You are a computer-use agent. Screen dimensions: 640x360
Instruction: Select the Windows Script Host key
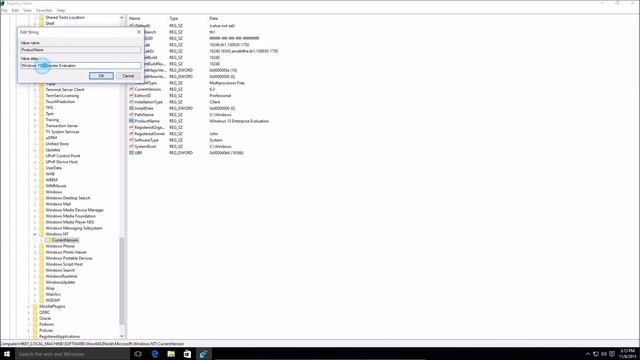pos(64,264)
